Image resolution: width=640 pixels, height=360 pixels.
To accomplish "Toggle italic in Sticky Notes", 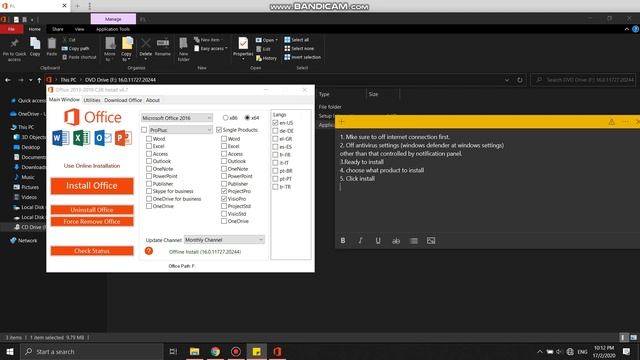I will click(360, 241).
